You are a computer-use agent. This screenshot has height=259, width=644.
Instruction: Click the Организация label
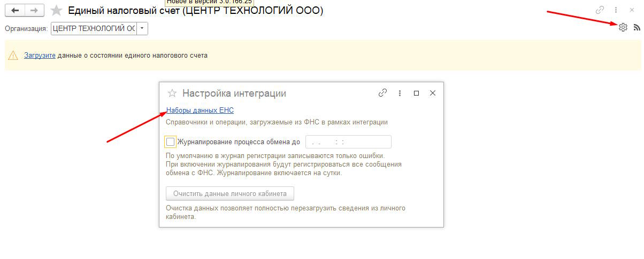(26, 29)
